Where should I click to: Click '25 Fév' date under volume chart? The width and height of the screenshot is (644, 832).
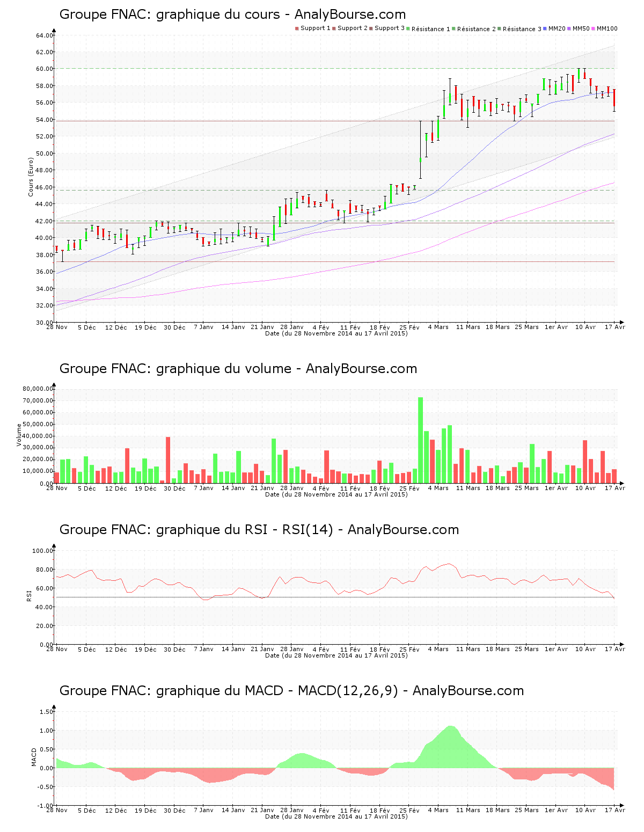[x=409, y=488]
